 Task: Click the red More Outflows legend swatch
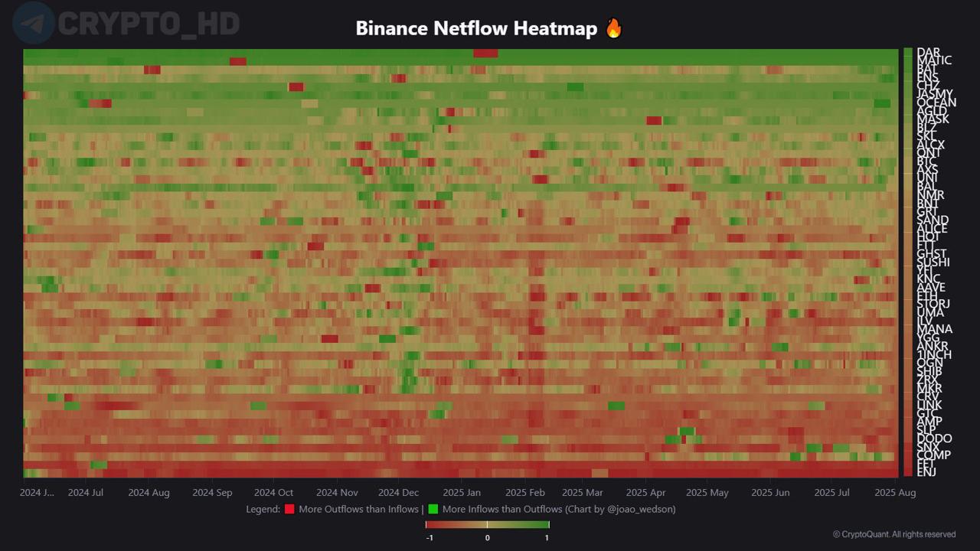coord(289,509)
